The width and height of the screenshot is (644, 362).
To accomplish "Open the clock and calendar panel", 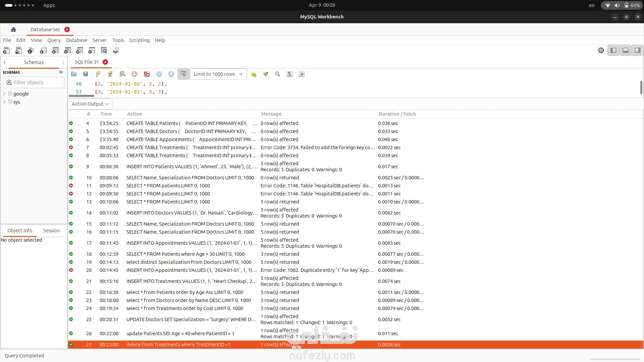I will (322, 5).
